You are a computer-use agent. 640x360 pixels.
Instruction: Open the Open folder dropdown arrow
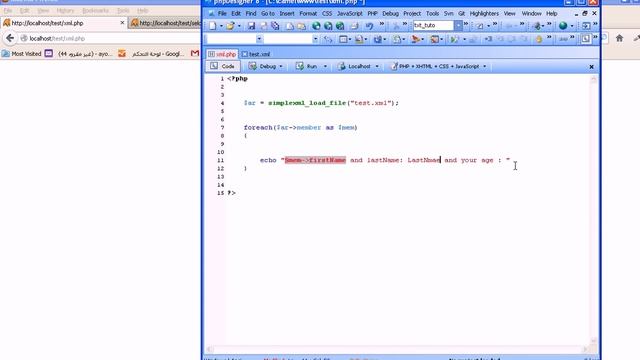click(239, 26)
